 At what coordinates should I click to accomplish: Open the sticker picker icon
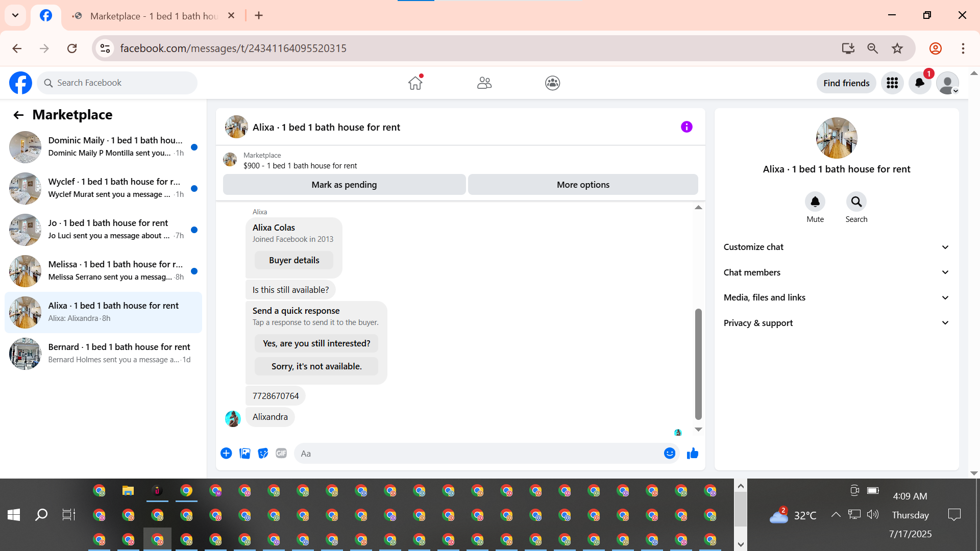click(x=263, y=454)
